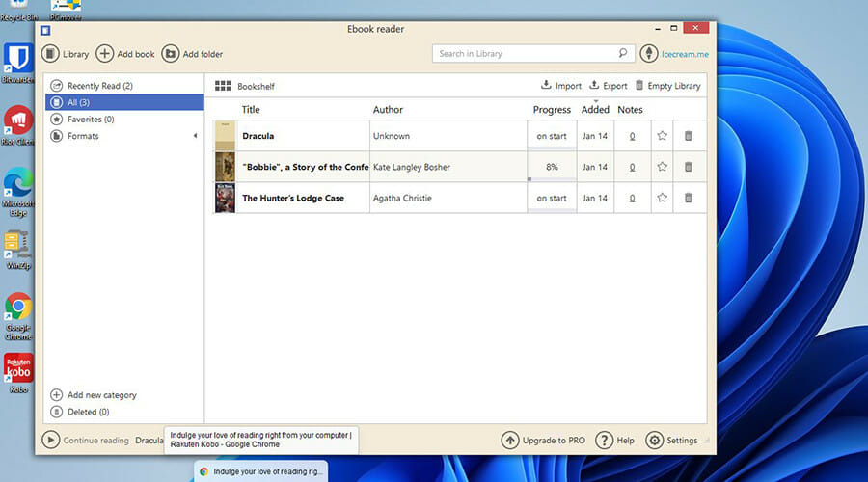
Task: Click Upgrade to PRO button
Action: [543, 440]
